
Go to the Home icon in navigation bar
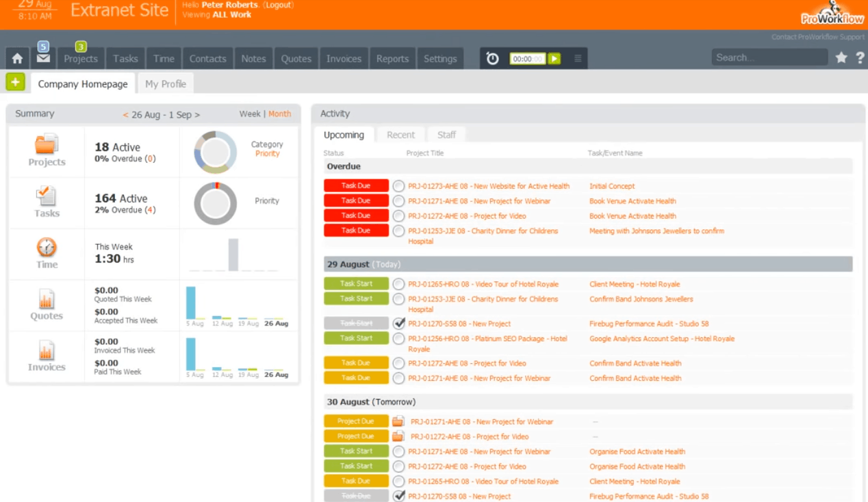(x=17, y=59)
